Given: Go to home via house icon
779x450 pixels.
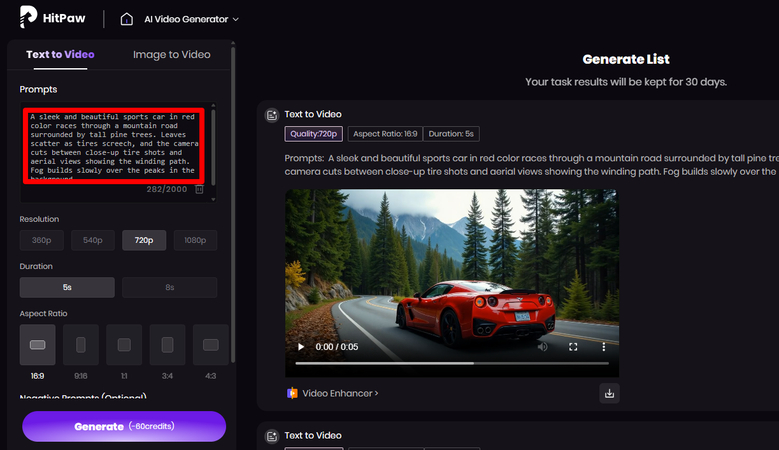Looking at the screenshot, I should click(x=127, y=19).
